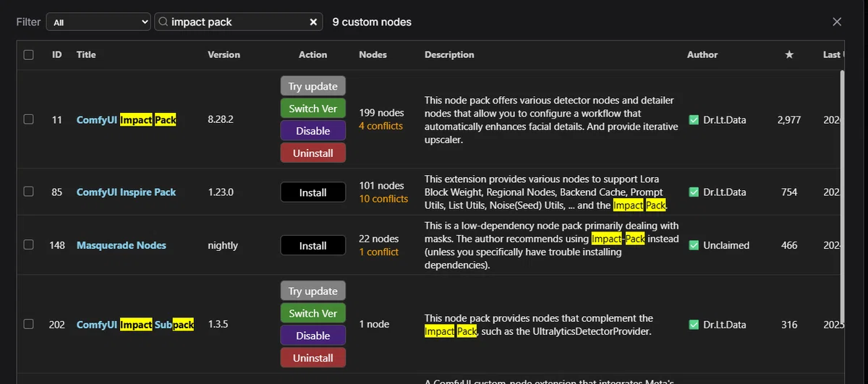This screenshot has width=868, height=384.
Task: Check the ComfyUI Impact Pack row
Action: (x=28, y=120)
